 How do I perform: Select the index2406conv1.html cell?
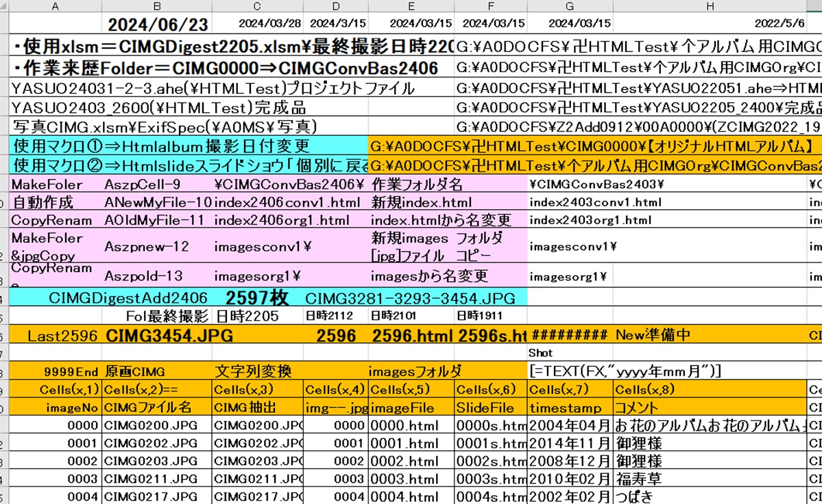[257, 202]
